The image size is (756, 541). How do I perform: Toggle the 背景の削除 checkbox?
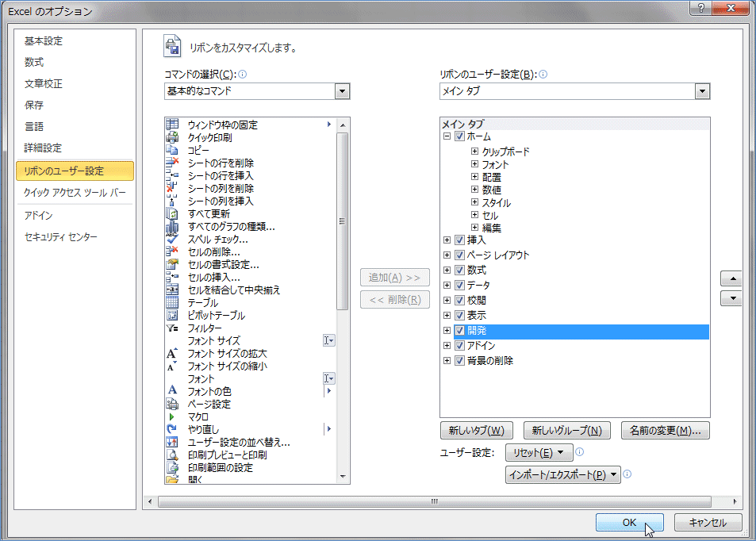(x=459, y=360)
